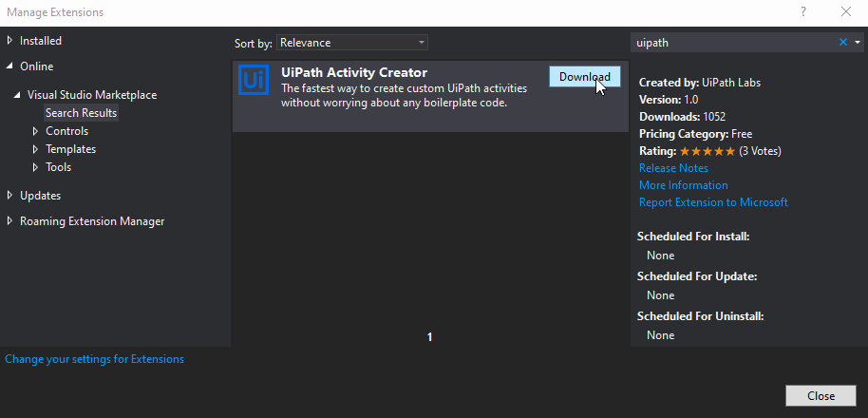Expand the Roaming Extension Manager category
The height and width of the screenshot is (418, 868).
(x=9, y=221)
